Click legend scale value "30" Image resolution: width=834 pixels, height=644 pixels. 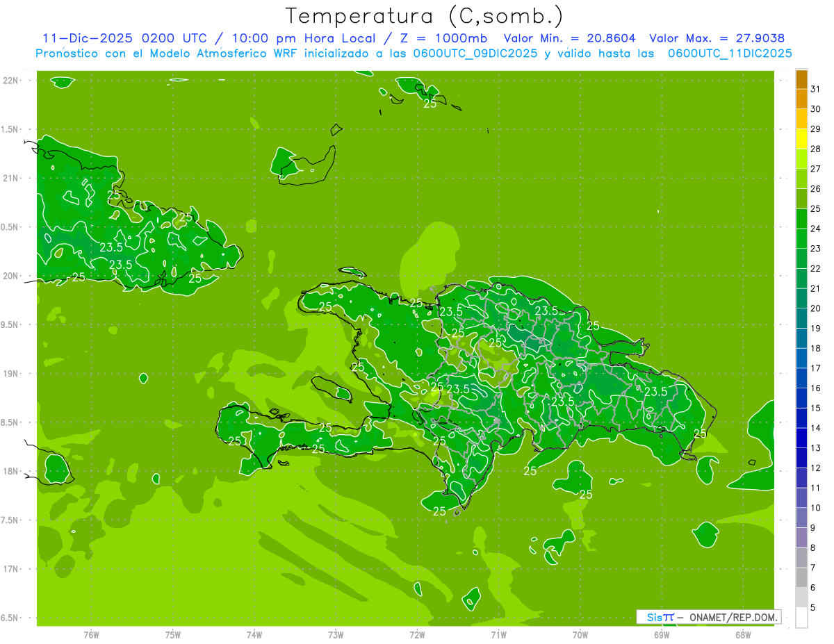coord(816,109)
